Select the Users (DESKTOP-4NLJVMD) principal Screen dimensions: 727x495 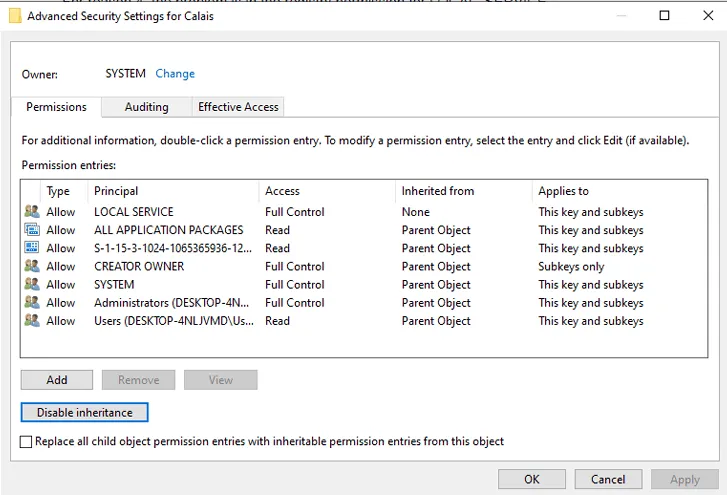174,320
